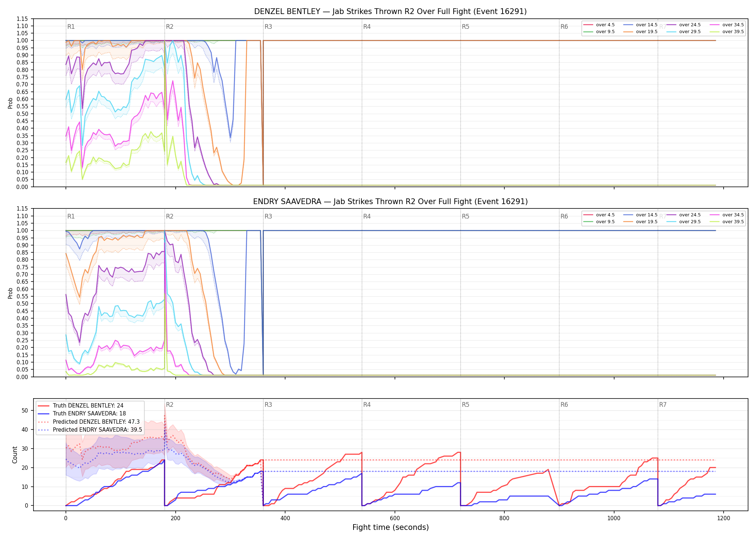Click R2 round label in bottom Count chart
Viewport: 756px width, 540px height.
pos(170,405)
